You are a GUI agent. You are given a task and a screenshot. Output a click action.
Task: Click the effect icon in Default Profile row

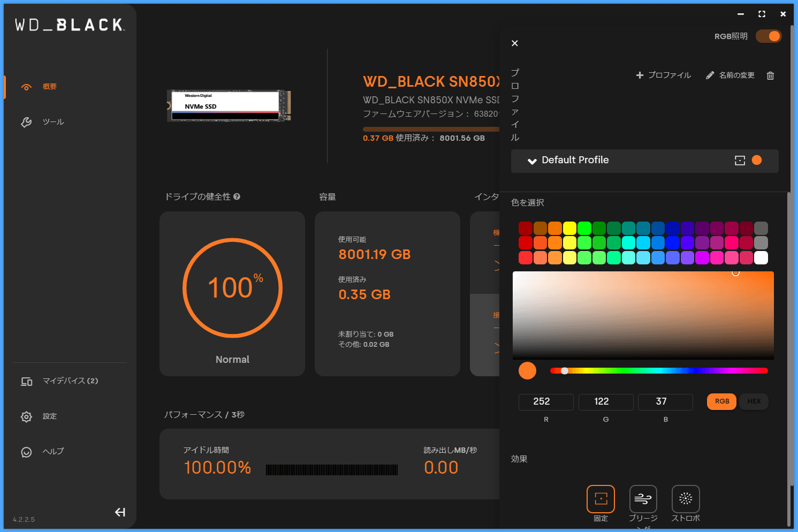740,160
